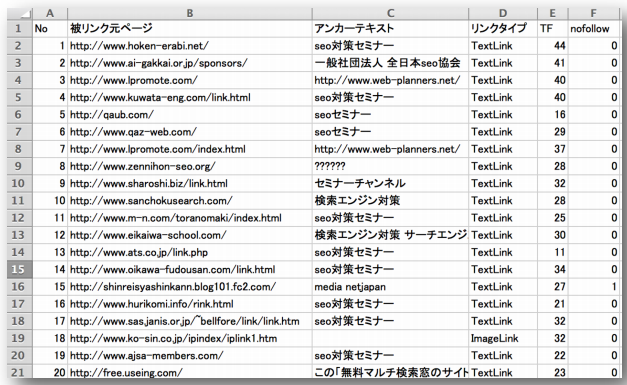Select cell with http://www.m-n.com/toranomaki/index.html
This screenshot has width=627, height=385.
[190, 217]
